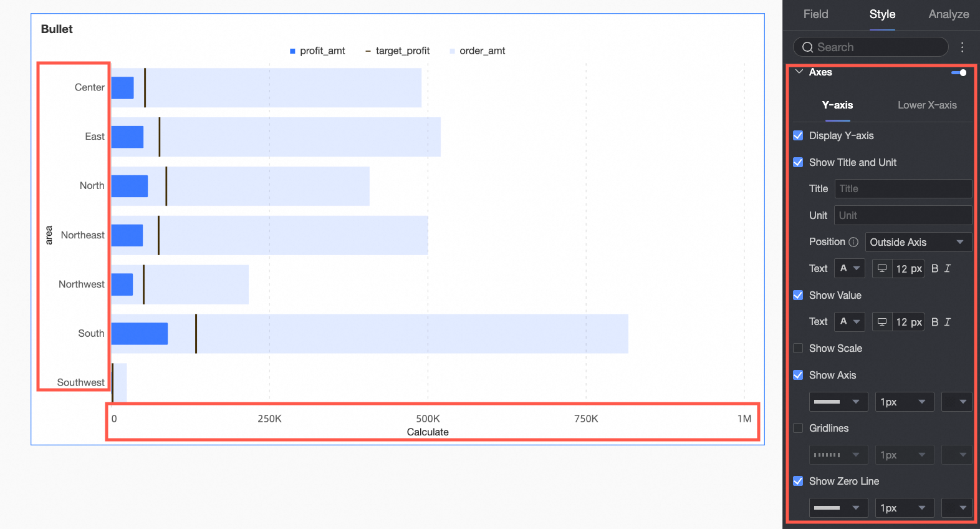Screen dimensions: 980x529
Task: Toggle the Axes switch
Action: tap(959, 73)
